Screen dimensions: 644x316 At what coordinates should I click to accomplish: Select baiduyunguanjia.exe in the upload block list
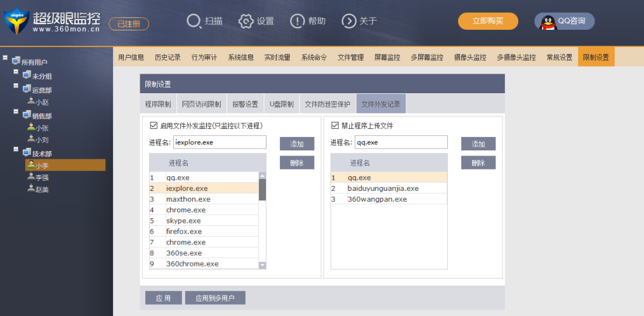point(383,188)
